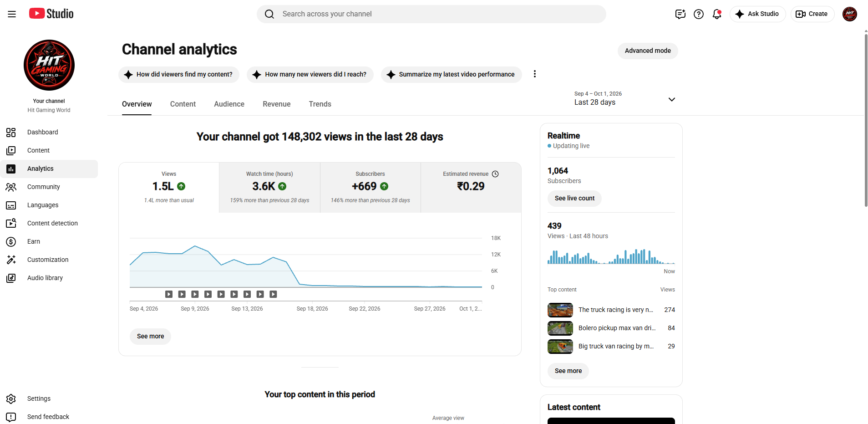Switch to the Trends tab

tap(320, 104)
